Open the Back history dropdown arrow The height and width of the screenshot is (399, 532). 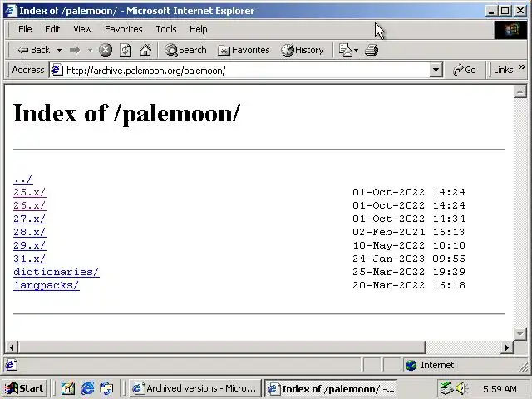[x=59, y=50]
